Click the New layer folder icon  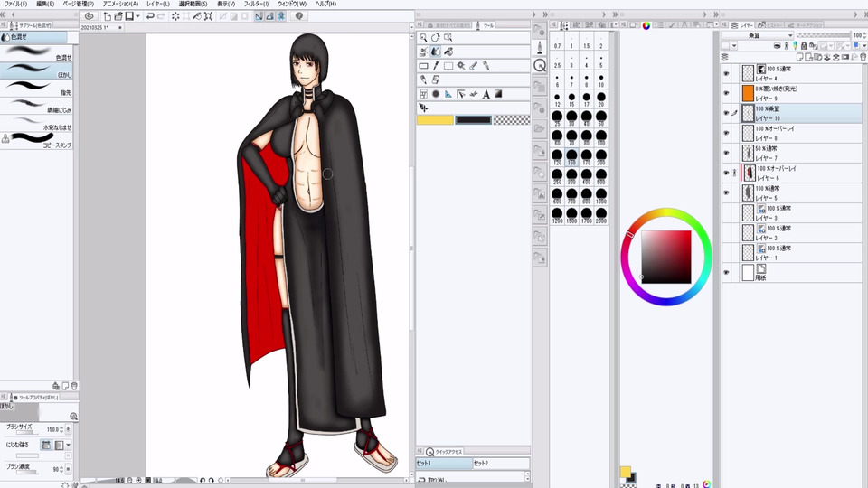point(817,57)
